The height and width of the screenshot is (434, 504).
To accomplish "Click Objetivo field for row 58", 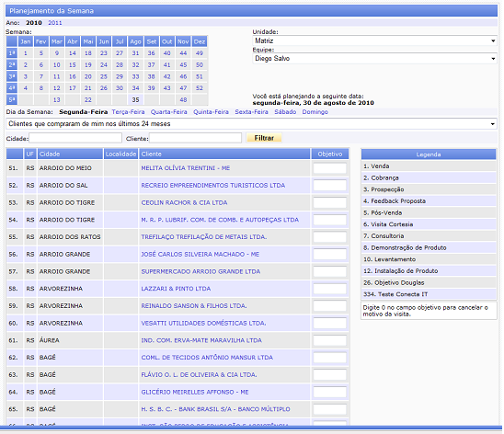I will pos(330,289).
